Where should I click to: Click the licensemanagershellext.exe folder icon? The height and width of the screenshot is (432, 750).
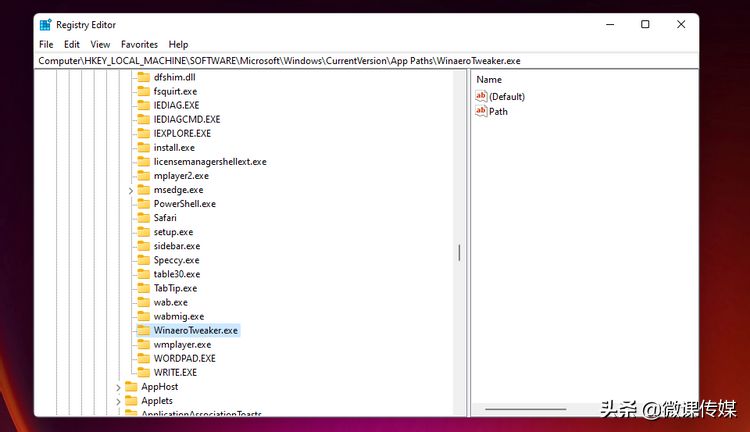(143, 162)
